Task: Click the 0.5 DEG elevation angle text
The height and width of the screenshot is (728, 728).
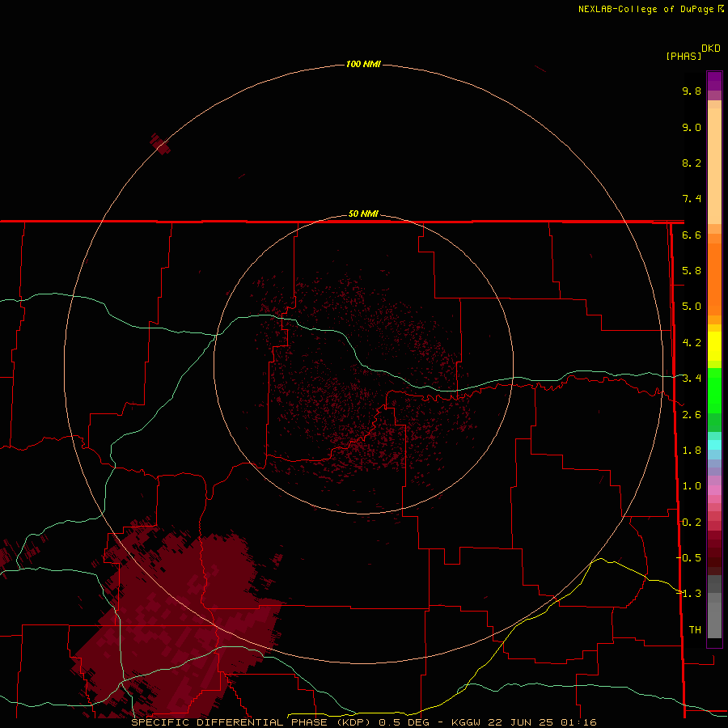Action: coord(404,722)
